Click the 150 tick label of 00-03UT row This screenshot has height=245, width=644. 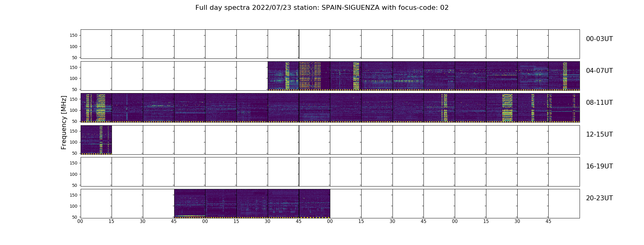[74, 36]
